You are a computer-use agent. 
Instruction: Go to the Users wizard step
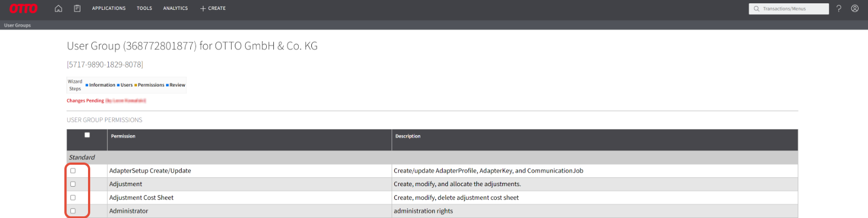125,85
